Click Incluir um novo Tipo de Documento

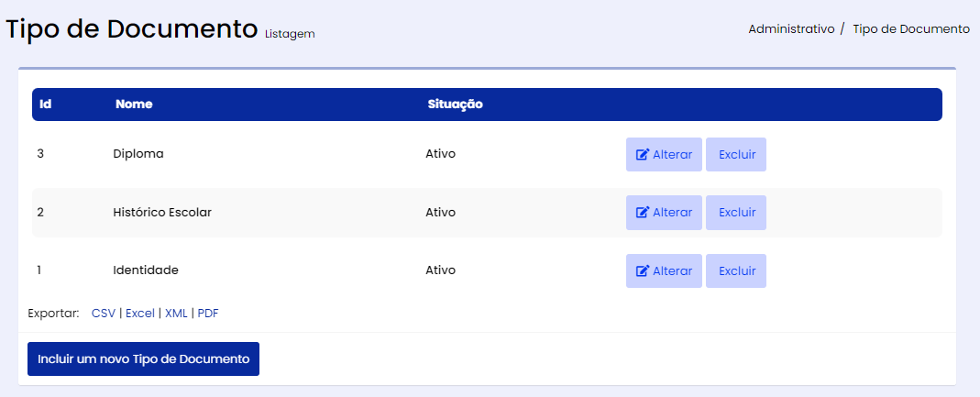(143, 359)
